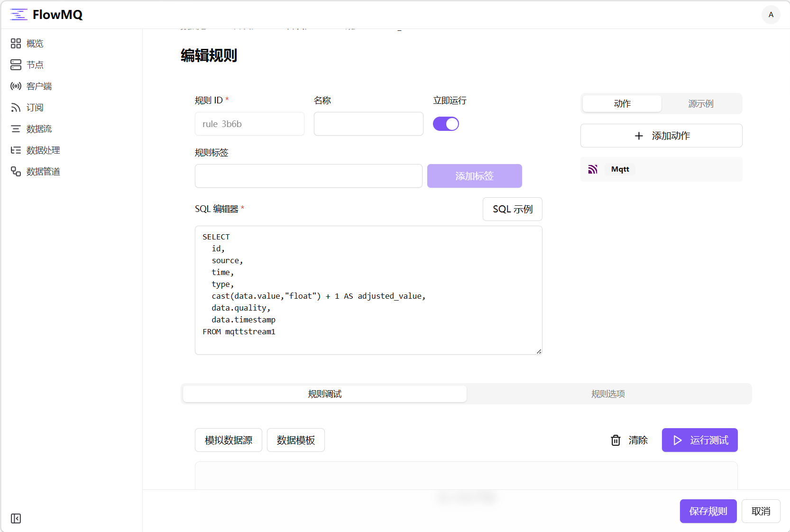Click the Clients broadcast icon

pos(16,86)
